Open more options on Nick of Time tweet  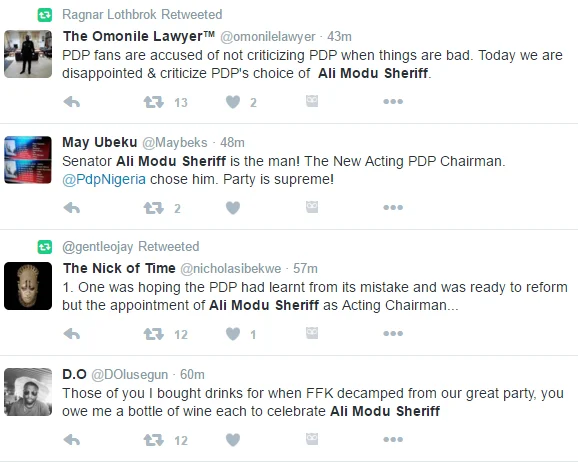point(393,334)
